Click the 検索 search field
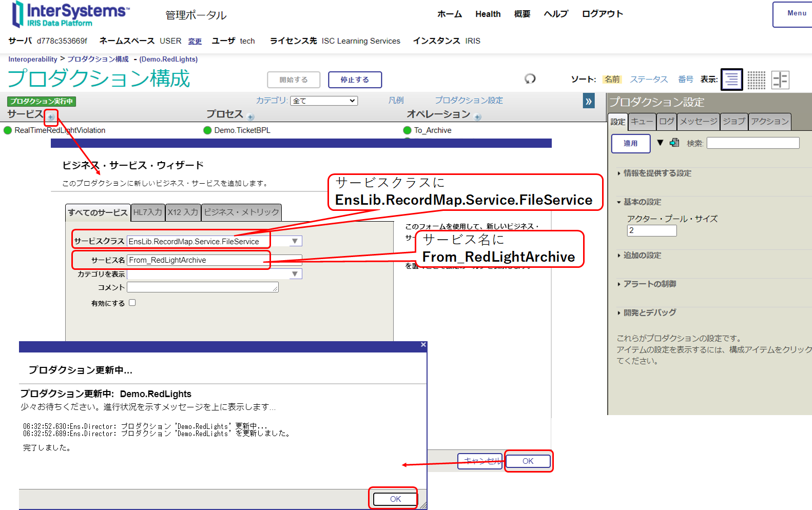The image size is (812, 510). point(752,143)
